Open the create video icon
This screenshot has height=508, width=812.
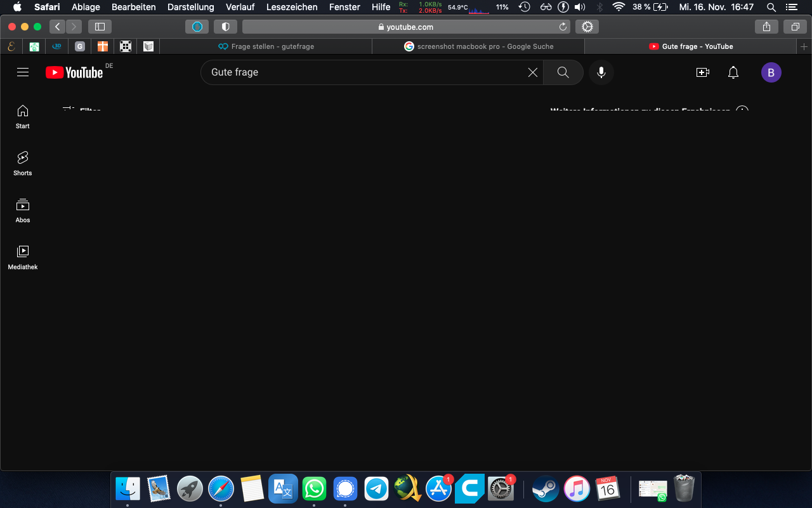(703, 72)
